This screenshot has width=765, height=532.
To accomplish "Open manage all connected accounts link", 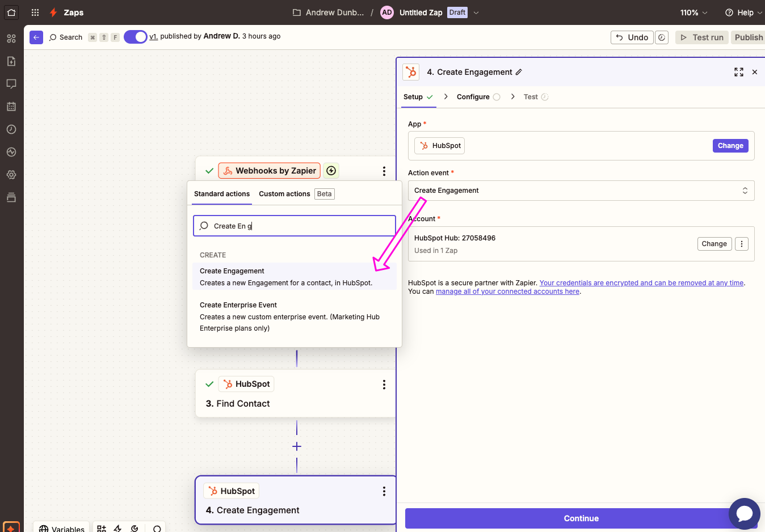I will click(507, 292).
